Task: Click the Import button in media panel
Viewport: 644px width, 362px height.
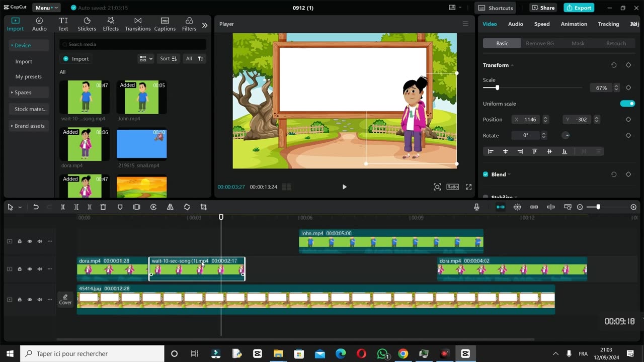Action: point(76,59)
